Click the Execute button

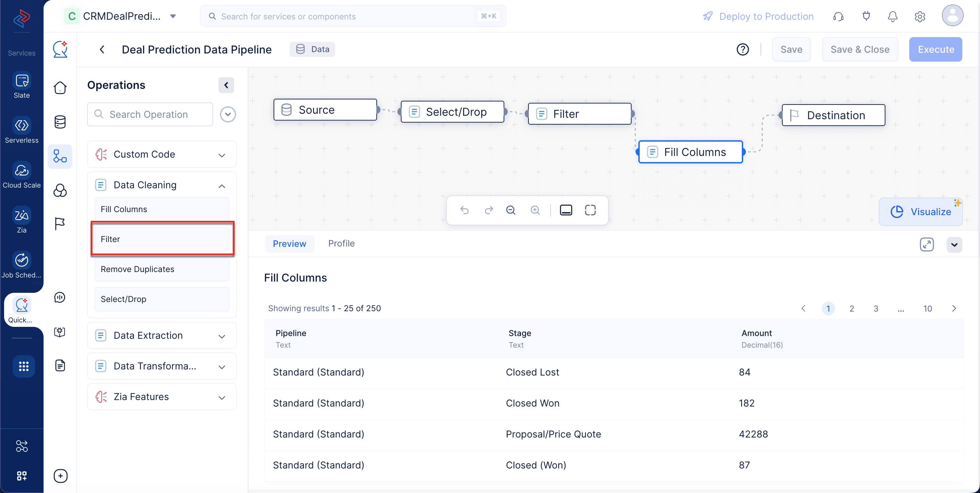935,49
